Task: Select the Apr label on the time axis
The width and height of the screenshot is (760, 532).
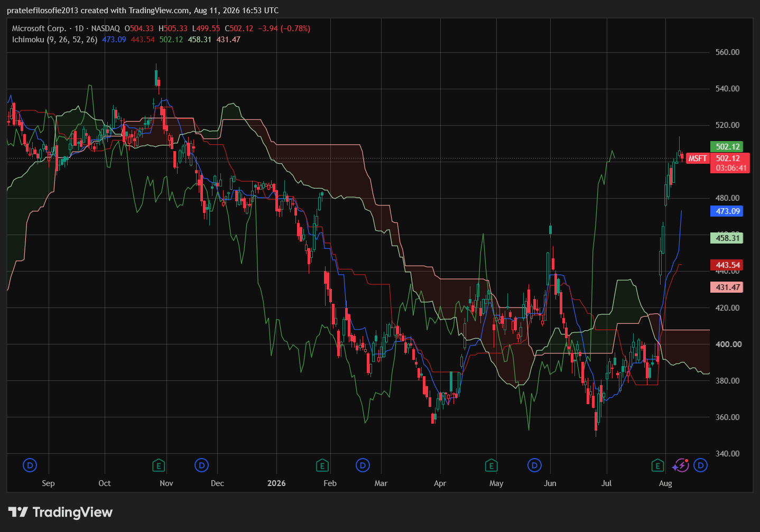Action: pos(440,483)
